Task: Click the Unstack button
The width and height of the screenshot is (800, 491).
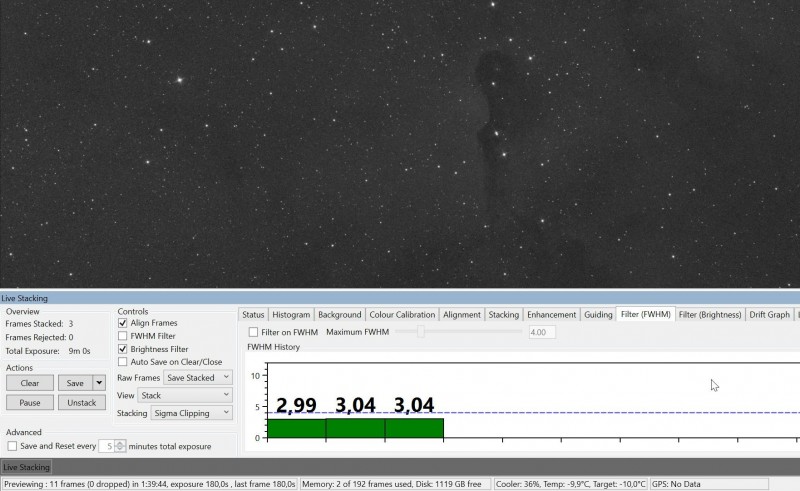Action: tap(82, 403)
